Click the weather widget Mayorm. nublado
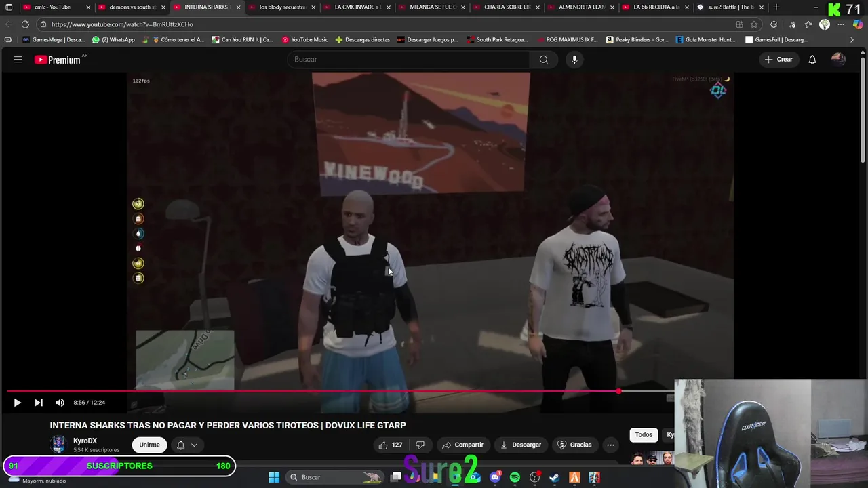 pos(37,479)
